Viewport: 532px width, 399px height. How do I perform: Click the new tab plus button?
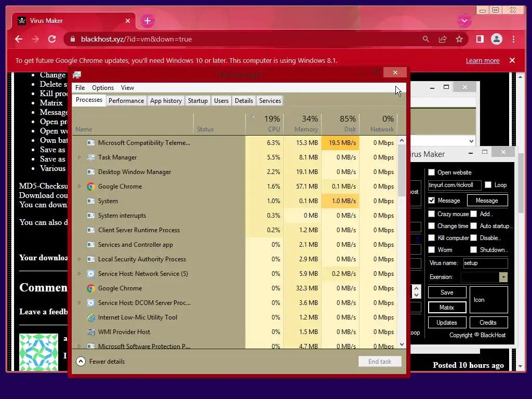[x=147, y=21]
